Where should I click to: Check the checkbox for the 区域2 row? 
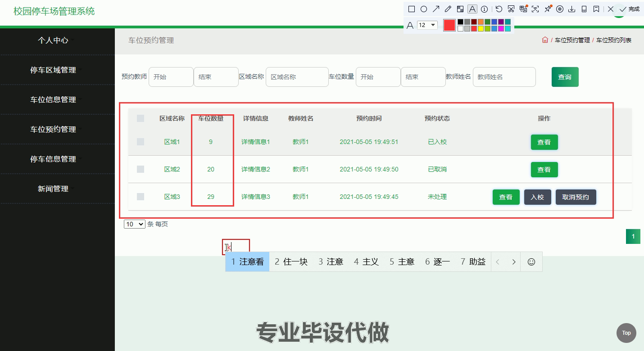tap(141, 169)
